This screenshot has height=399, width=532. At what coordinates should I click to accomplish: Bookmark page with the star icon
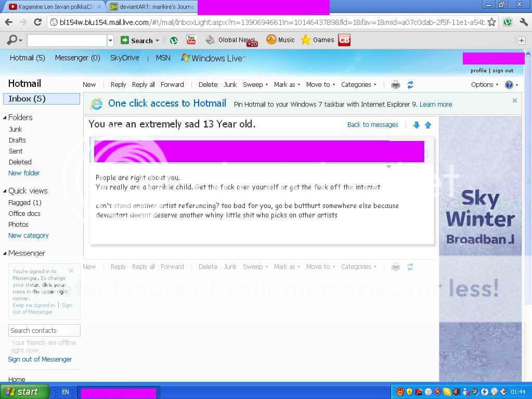[x=491, y=22]
